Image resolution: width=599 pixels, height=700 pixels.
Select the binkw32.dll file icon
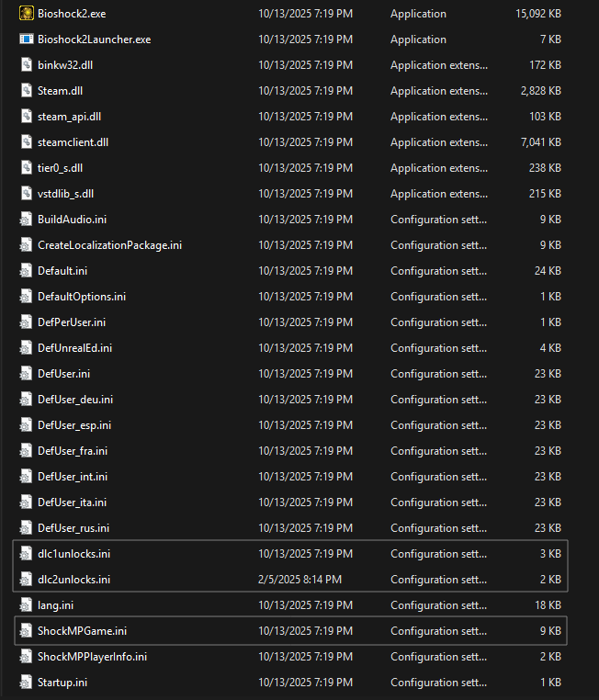tap(27, 65)
